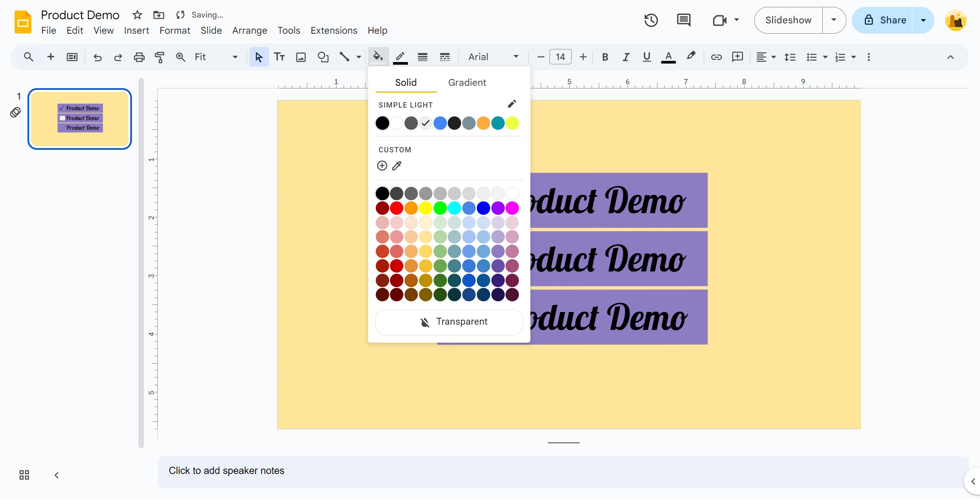Toggle italic formatting
The height and width of the screenshot is (500, 980).
(x=626, y=57)
